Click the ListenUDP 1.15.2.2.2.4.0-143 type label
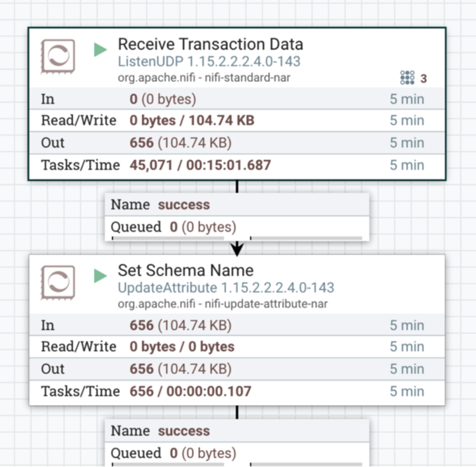This screenshot has width=476, height=467. click(209, 62)
